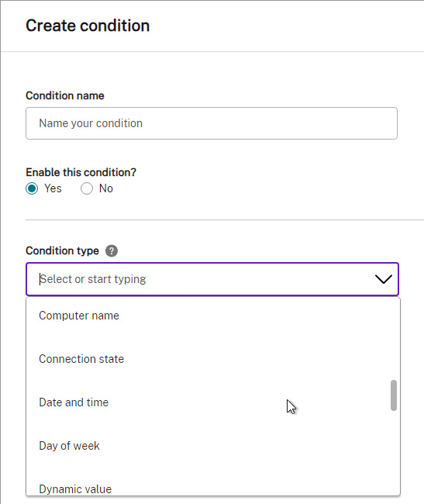Choose Connection state from the list

pyautogui.click(x=213, y=359)
